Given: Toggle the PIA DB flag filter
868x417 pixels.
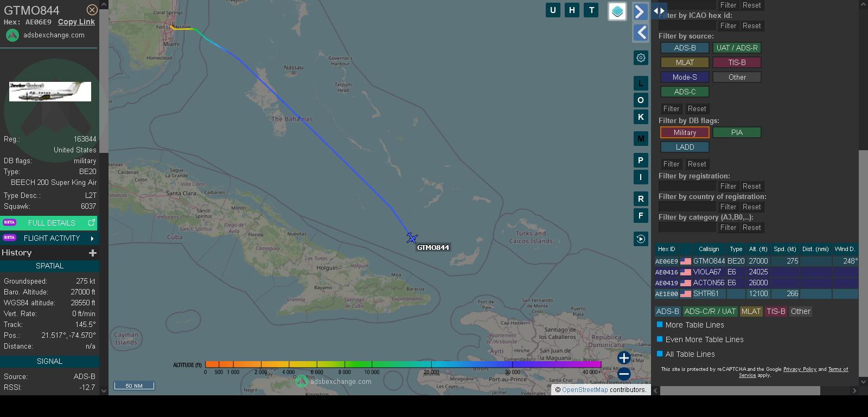Looking at the screenshot, I should point(737,132).
